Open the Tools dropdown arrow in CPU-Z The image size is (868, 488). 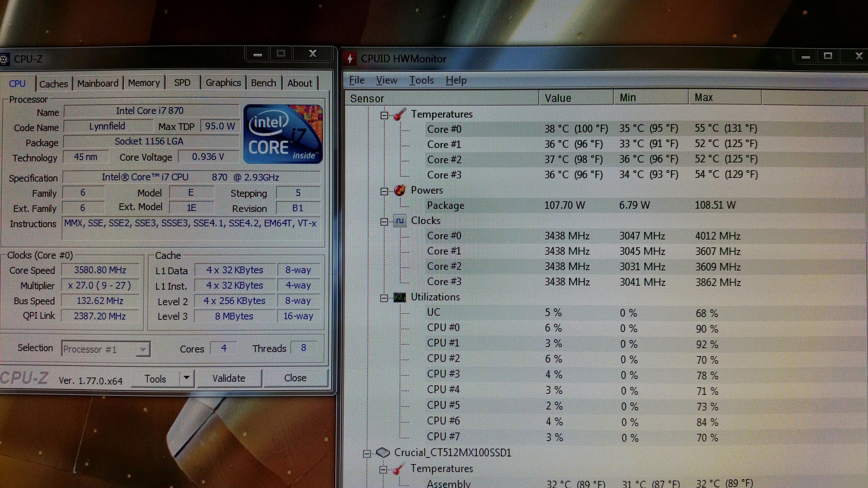[187, 378]
